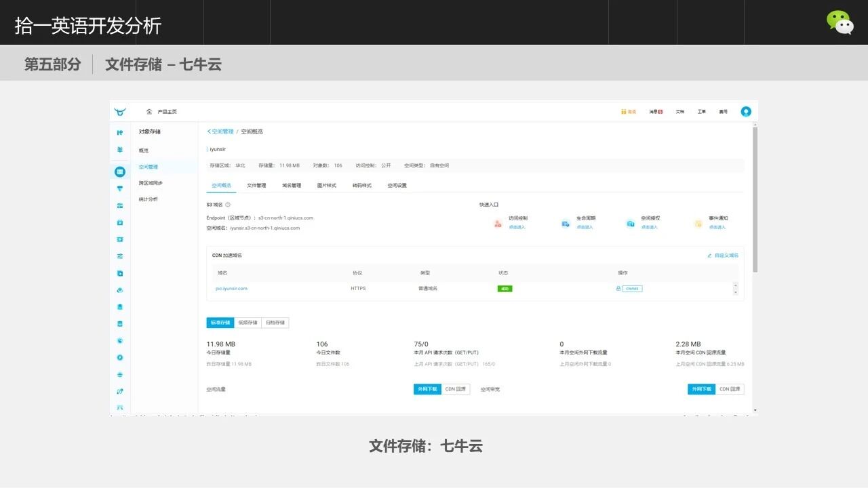The height and width of the screenshot is (488, 868).
Task: Switch to 低频存储 storage type
Action: tap(248, 323)
